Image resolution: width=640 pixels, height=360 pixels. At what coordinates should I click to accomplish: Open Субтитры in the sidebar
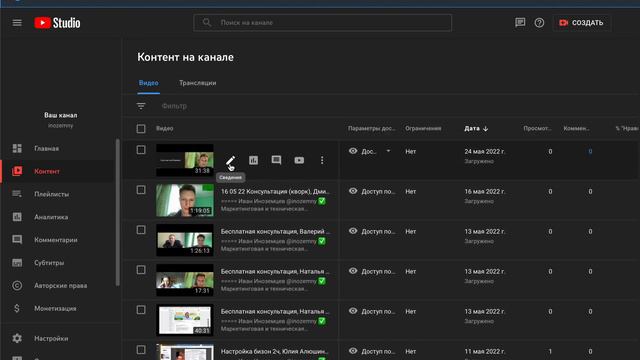(x=49, y=263)
